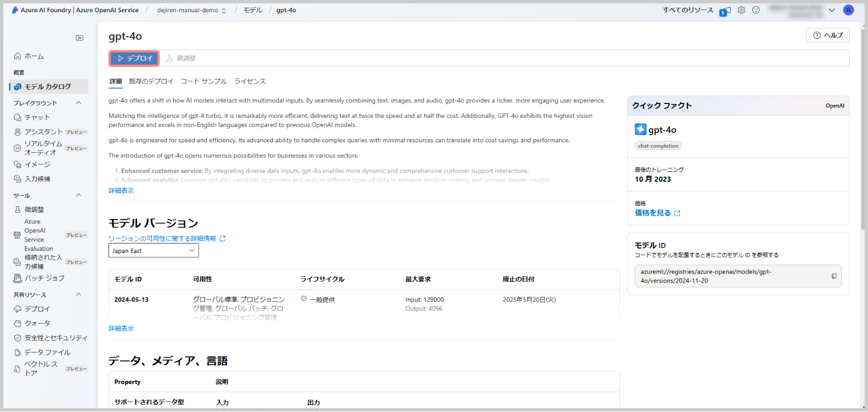Click the blue デプロイ button
This screenshot has width=868, height=412.
point(135,58)
